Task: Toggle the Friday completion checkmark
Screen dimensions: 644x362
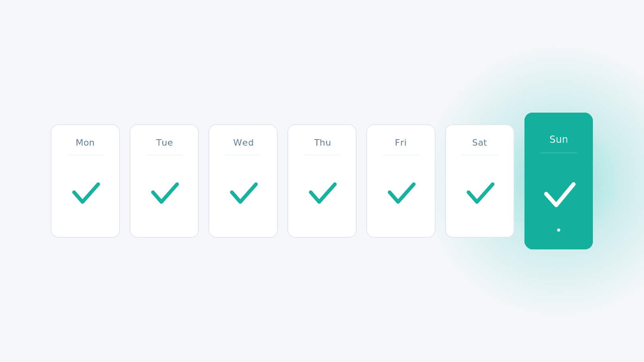Action: [401, 193]
